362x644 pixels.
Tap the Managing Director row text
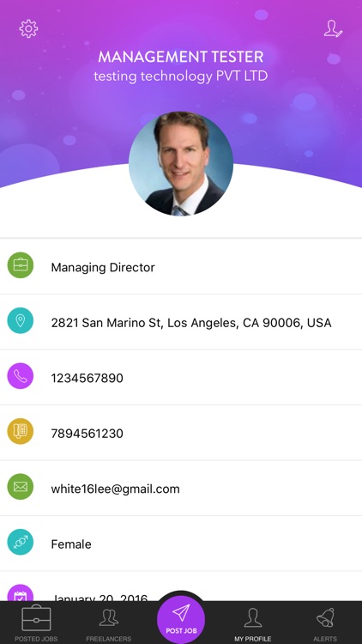click(103, 267)
